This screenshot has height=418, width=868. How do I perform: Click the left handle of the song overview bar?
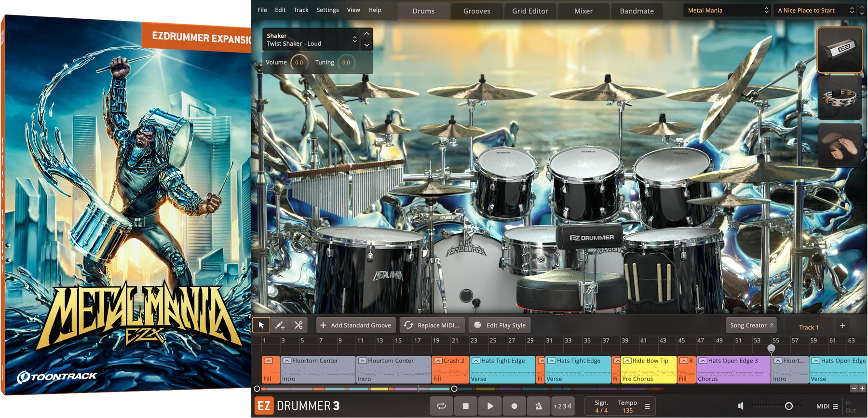257,389
